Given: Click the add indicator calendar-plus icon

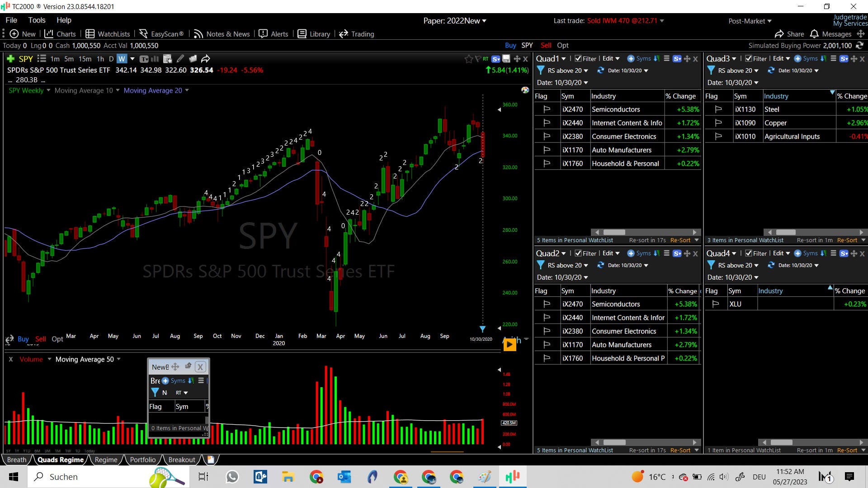Looking at the screenshot, I should point(167,59).
